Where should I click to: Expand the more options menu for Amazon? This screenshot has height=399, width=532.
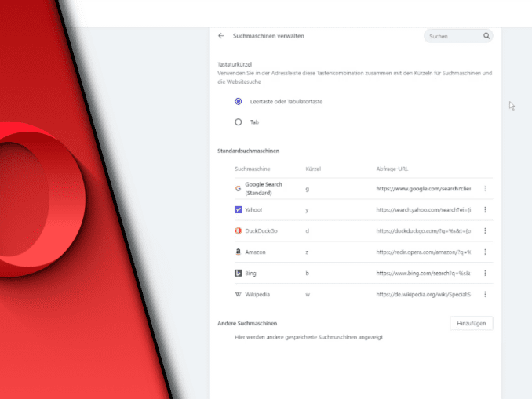pos(486,252)
